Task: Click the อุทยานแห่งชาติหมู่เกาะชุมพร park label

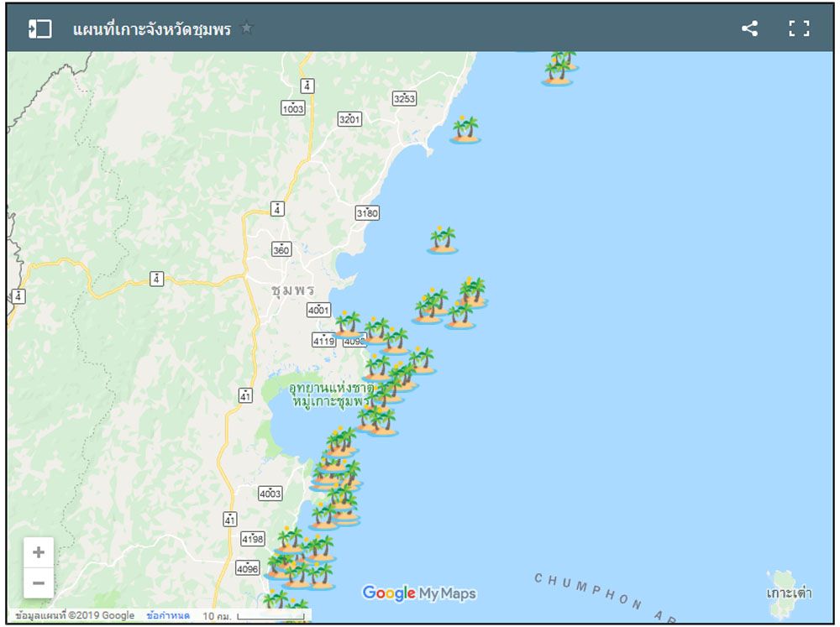Action: click(x=330, y=394)
